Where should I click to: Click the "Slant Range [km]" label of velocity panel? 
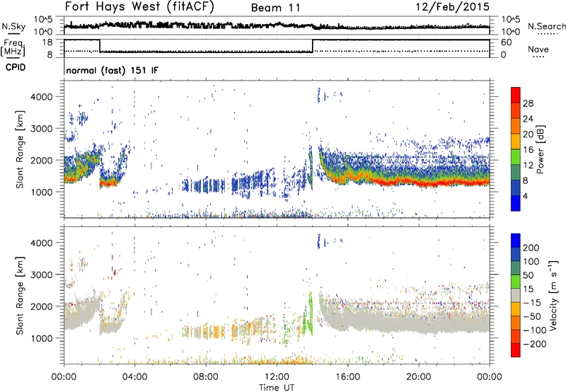[x=20, y=296]
